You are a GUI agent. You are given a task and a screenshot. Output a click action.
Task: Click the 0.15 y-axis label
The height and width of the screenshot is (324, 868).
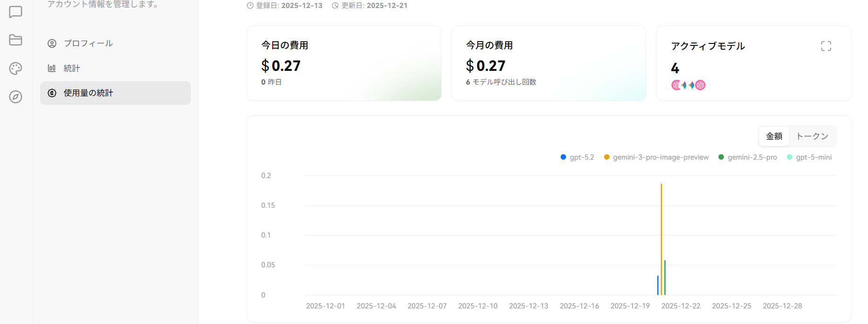pyautogui.click(x=268, y=205)
